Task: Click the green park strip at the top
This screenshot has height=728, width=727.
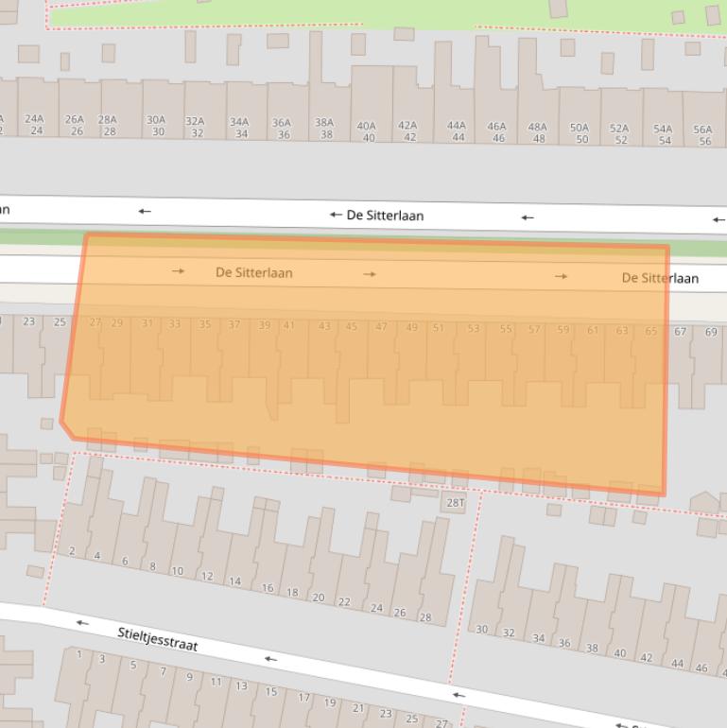Action: [378, 13]
